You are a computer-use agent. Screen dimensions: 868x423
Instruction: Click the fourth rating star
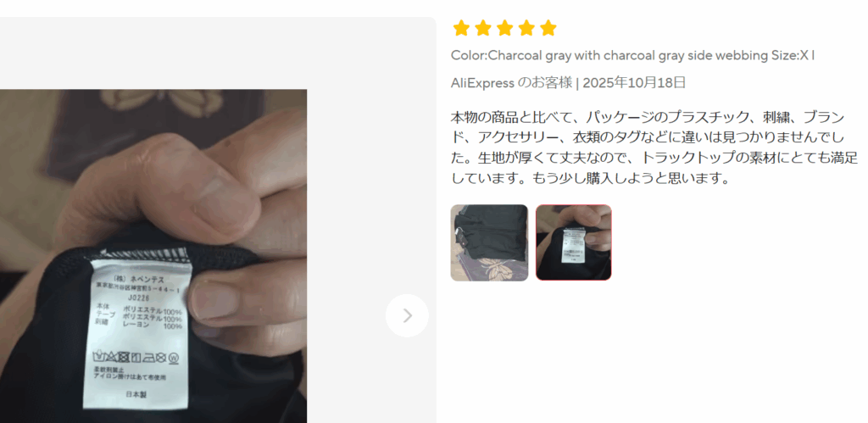coord(526,28)
